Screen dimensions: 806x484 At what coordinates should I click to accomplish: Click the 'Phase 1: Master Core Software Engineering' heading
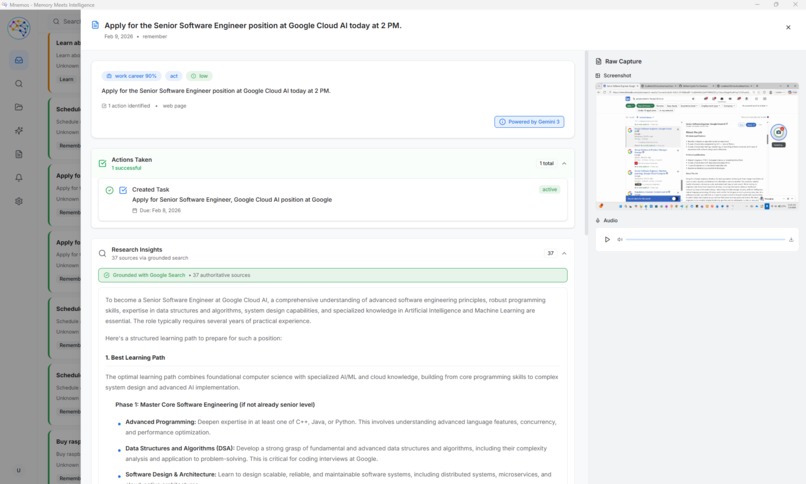(x=215, y=405)
